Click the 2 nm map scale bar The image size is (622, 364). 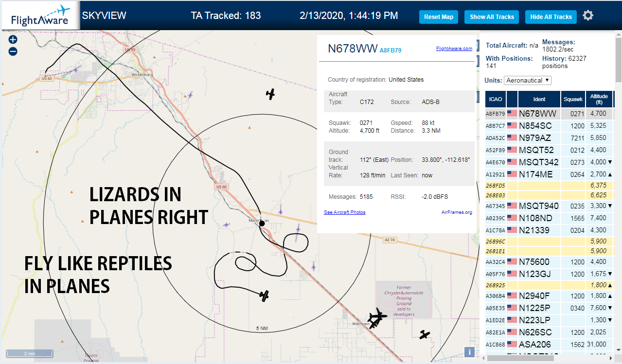coord(29,353)
